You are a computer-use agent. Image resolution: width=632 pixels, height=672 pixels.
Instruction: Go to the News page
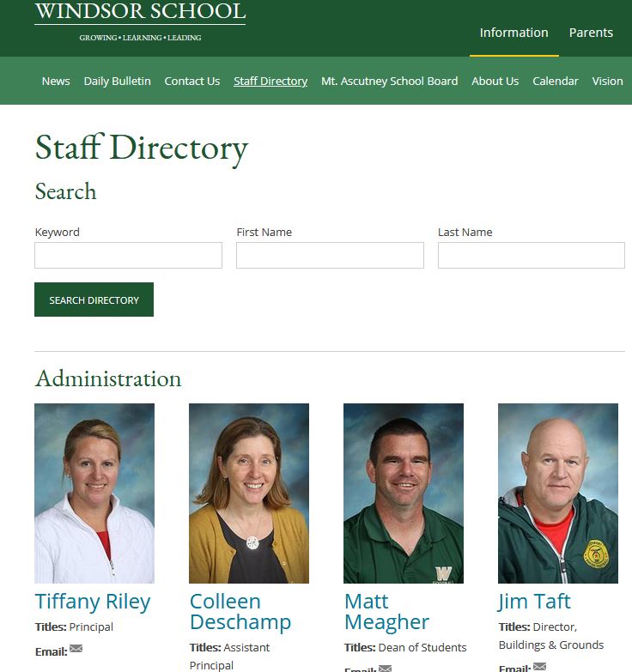[56, 81]
